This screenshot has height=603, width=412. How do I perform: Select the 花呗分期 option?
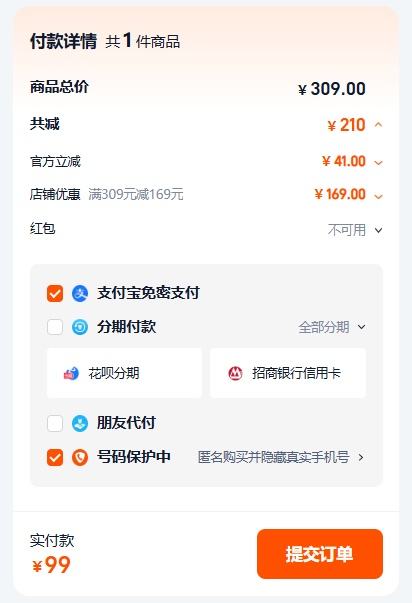124,373
